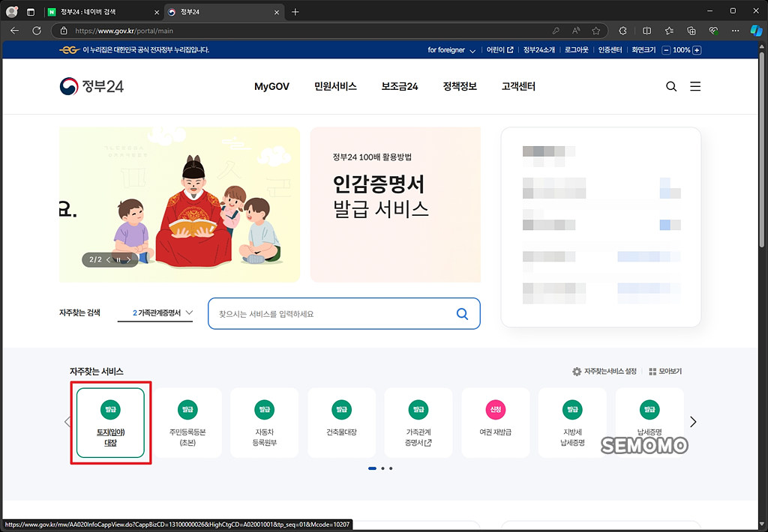Viewport: 768px width, 532px height.
Task: Open the 토지(임야)대장 service card
Action: [111, 423]
